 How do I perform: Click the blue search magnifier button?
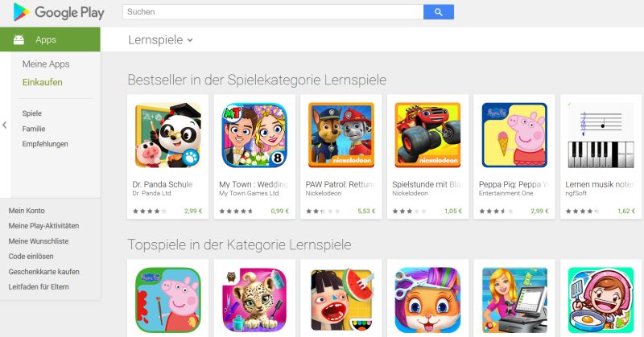(x=439, y=12)
